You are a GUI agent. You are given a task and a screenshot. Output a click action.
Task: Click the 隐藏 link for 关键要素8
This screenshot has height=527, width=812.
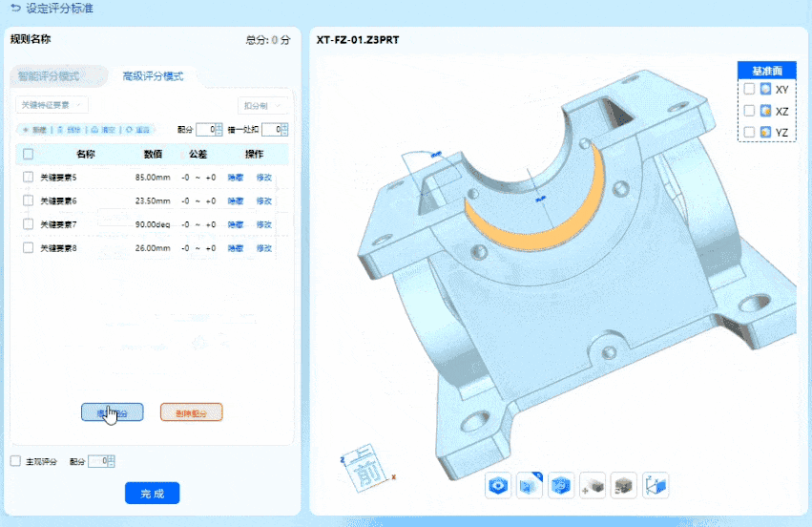(x=236, y=248)
